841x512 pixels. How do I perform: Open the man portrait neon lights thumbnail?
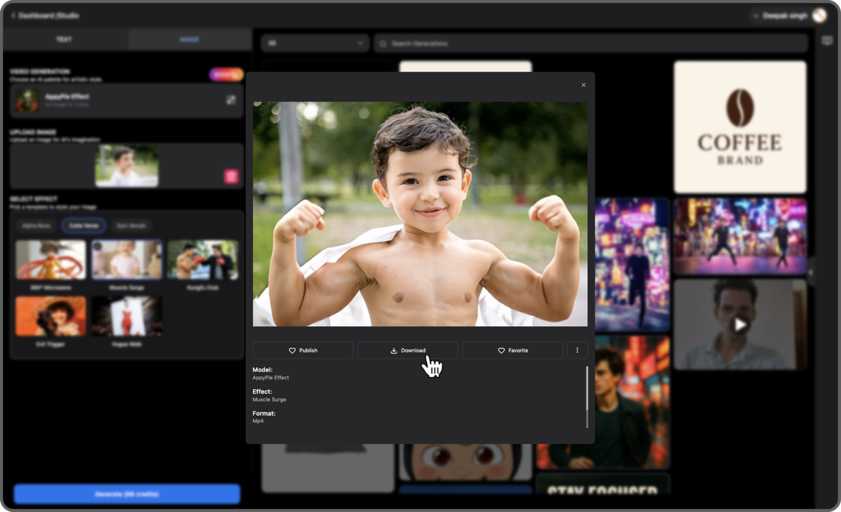pos(632,402)
